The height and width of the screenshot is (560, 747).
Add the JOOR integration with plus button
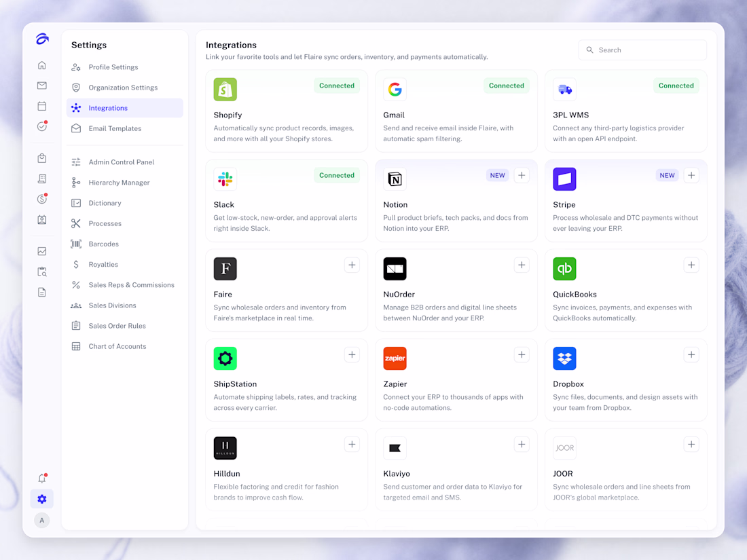click(691, 445)
